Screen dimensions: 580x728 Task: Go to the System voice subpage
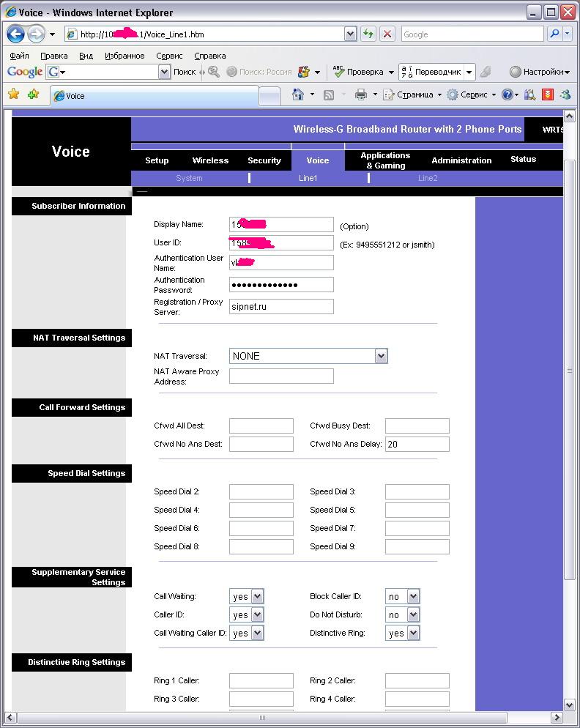pyautogui.click(x=189, y=178)
